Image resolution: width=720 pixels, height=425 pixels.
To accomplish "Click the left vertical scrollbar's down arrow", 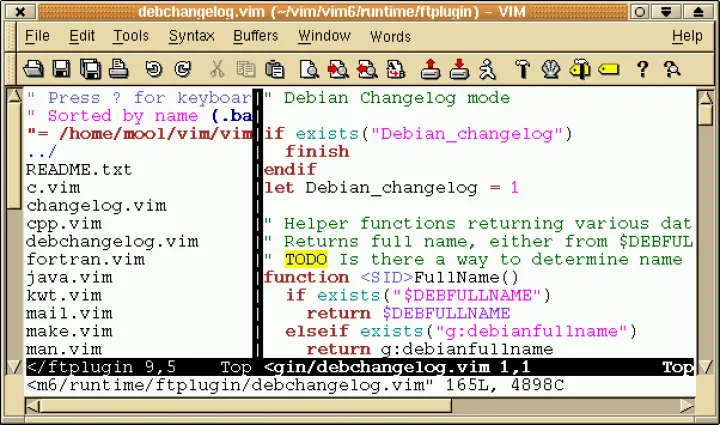I will click(x=13, y=368).
